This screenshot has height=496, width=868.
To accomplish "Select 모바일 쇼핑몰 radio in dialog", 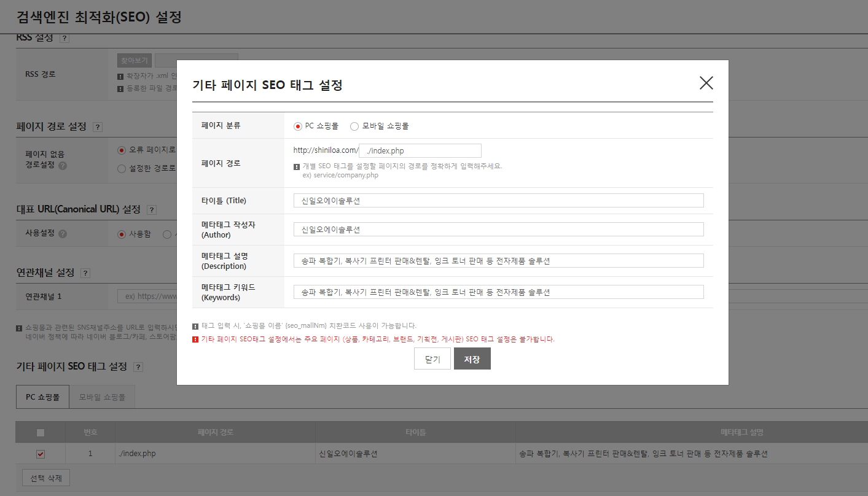I will pos(354,126).
